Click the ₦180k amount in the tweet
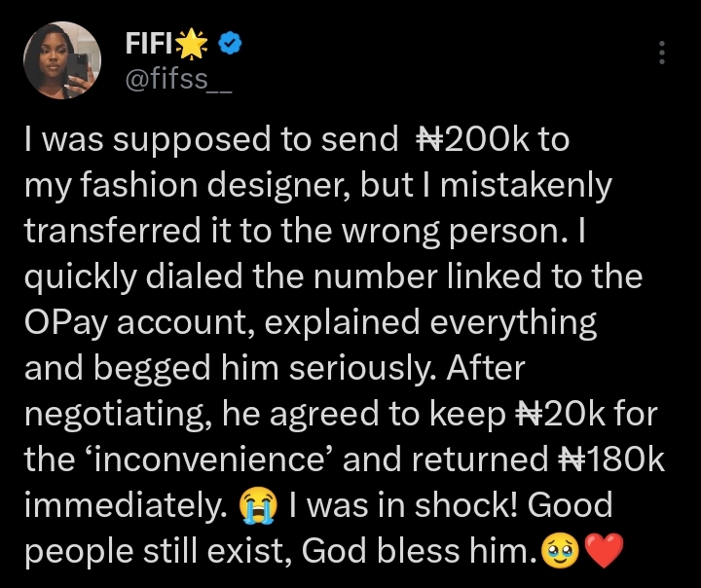The width and height of the screenshot is (701, 588). (611, 459)
